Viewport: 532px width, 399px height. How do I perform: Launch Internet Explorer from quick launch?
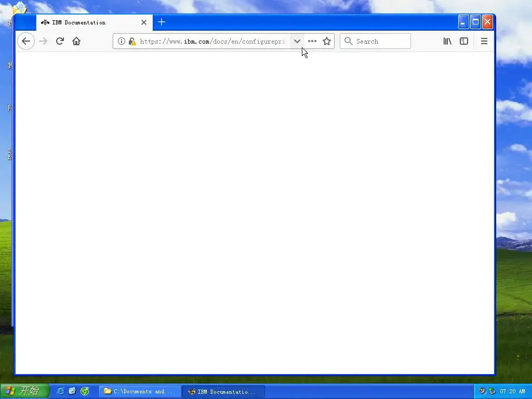60,391
